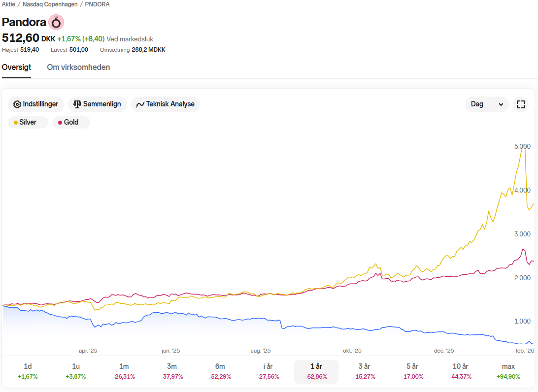Open Aktie breadcrumb link
This screenshot has width=538, height=392.
[8, 4]
